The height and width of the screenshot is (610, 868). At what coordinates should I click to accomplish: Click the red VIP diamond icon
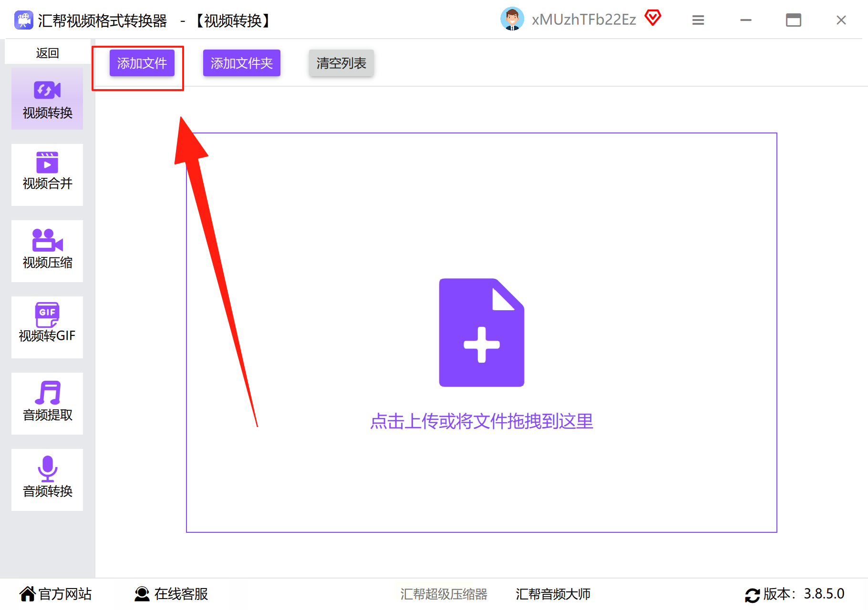pos(653,18)
